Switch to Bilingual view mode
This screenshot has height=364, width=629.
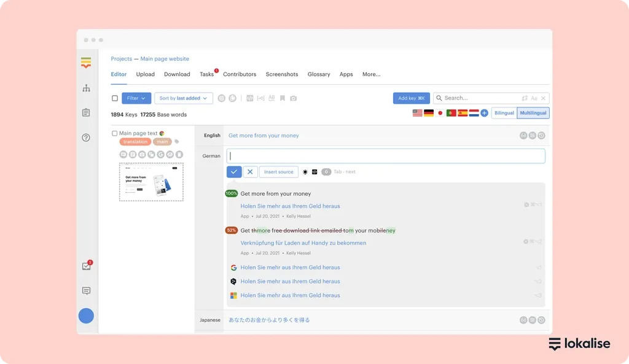pyautogui.click(x=504, y=113)
